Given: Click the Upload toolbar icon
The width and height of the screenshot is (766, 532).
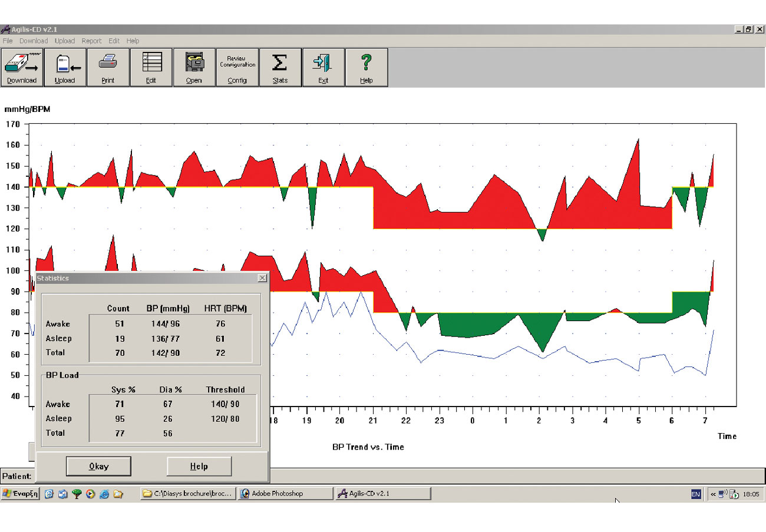Looking at the screenshot, I should pos(65,67).
